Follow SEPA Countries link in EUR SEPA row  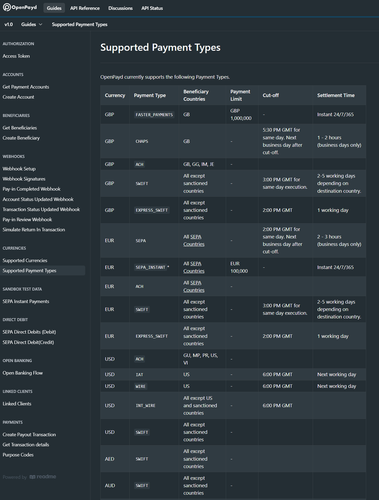coord(194,240)
